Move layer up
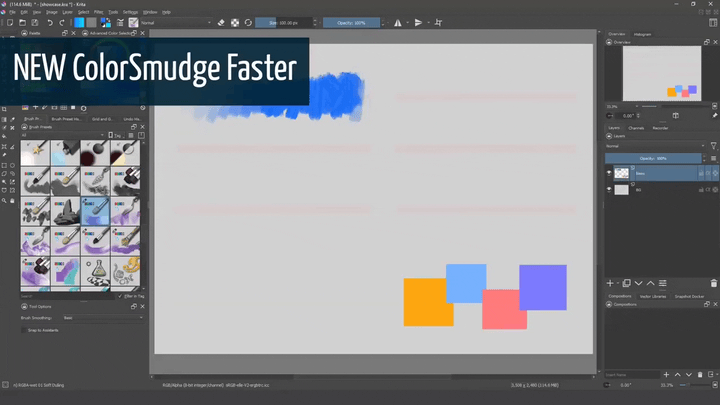This screenshot has height=405, width=720. point(650,283)
